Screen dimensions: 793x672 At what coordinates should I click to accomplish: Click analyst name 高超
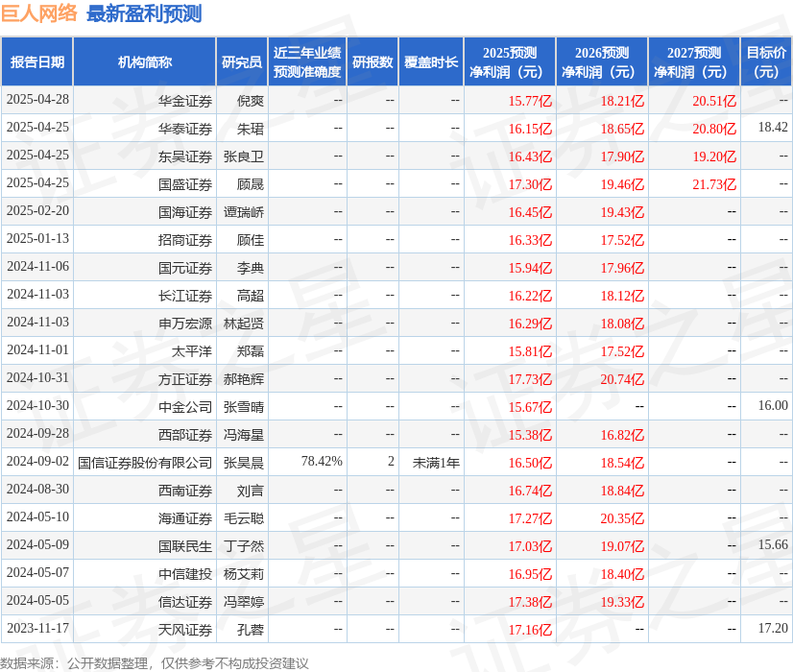(x=251, y=296)
